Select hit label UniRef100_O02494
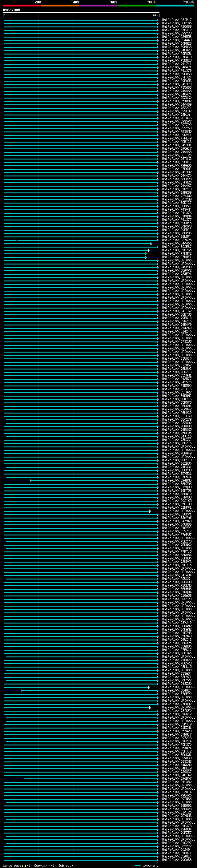This screenshot has width=197, height=868. point(176,850)
